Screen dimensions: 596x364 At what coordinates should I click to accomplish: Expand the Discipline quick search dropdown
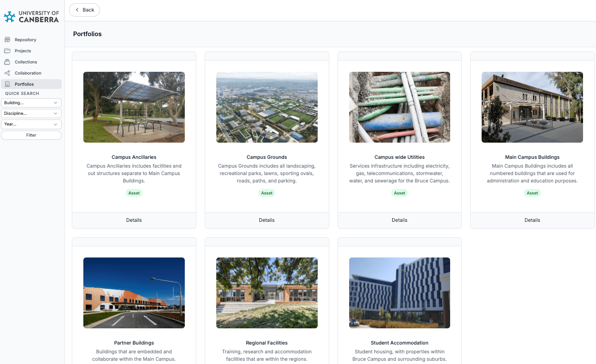click(31, 113)
